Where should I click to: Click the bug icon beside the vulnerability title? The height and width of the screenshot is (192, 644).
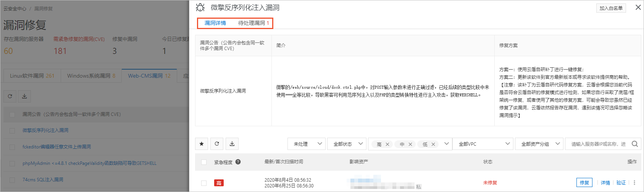pyautogui.click(x=200, y=7)
